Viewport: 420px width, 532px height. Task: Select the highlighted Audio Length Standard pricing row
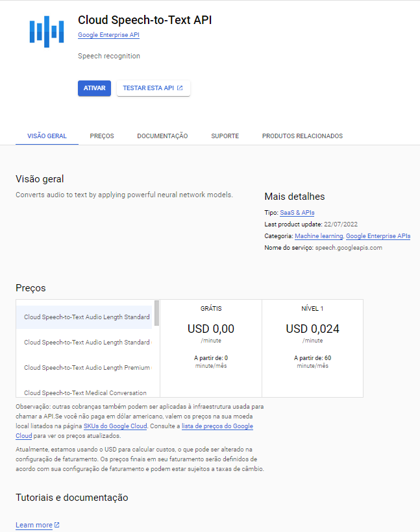84,317
